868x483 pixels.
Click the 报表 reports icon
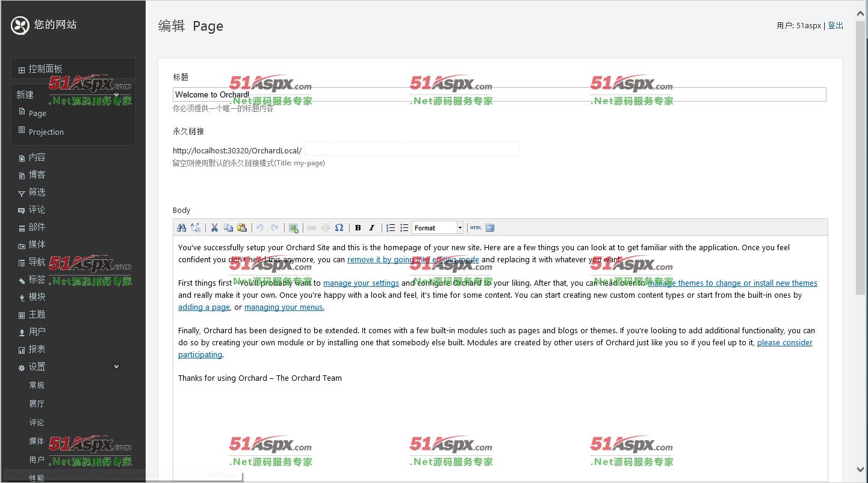click(x=22, y=350)
